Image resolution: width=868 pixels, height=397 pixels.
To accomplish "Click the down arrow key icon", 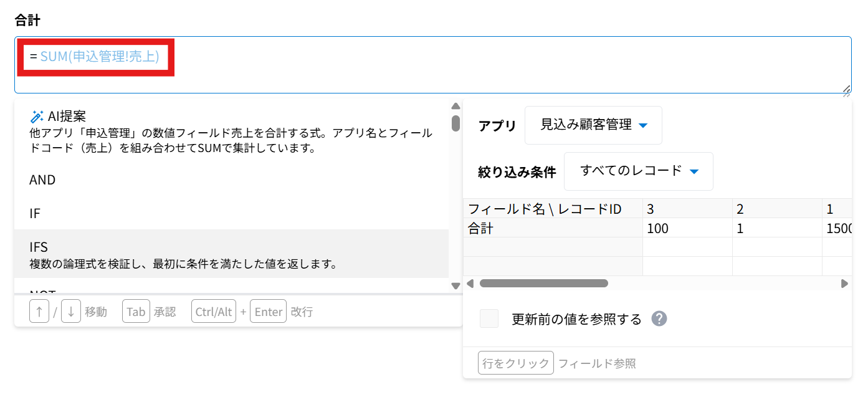I will click(71, 312).
